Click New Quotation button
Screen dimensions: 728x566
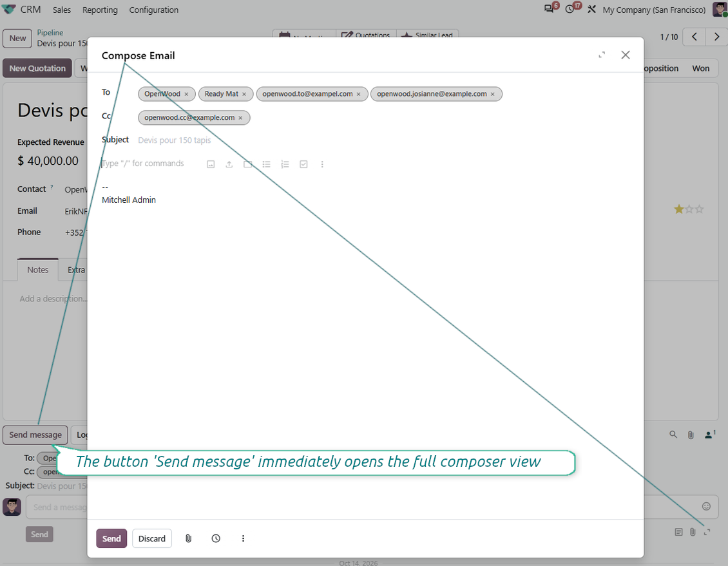click(37, 68)
